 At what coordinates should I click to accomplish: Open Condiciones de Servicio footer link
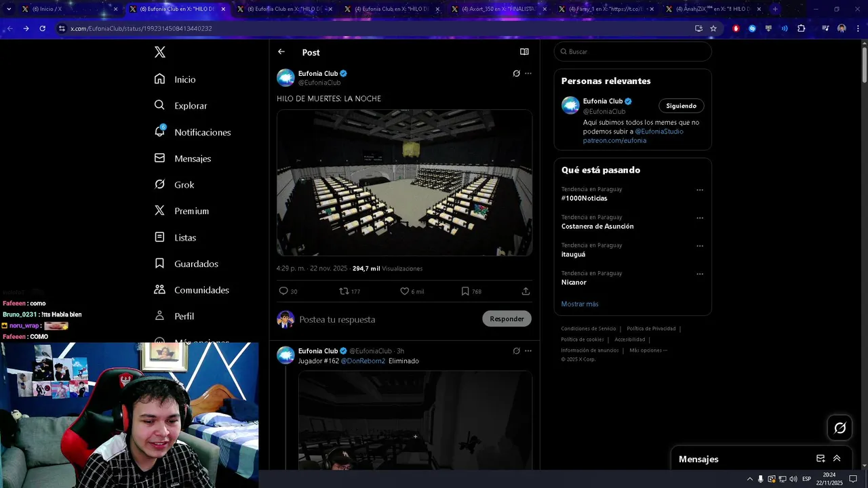(x=588, y=329)
